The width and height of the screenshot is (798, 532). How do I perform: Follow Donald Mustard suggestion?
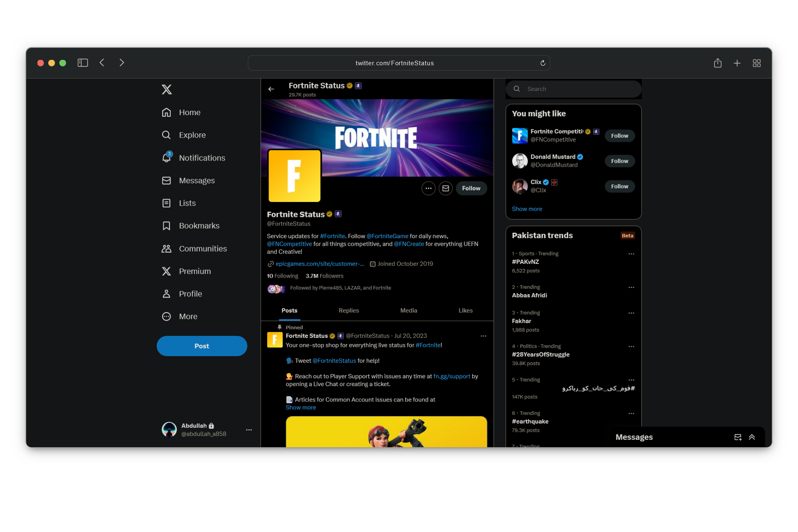(619, 161)
